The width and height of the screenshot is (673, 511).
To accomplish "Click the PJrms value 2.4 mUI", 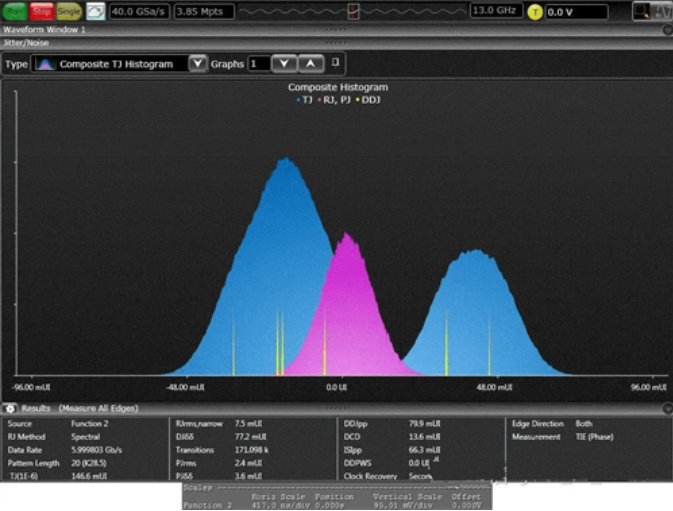I will pos(248,463).
